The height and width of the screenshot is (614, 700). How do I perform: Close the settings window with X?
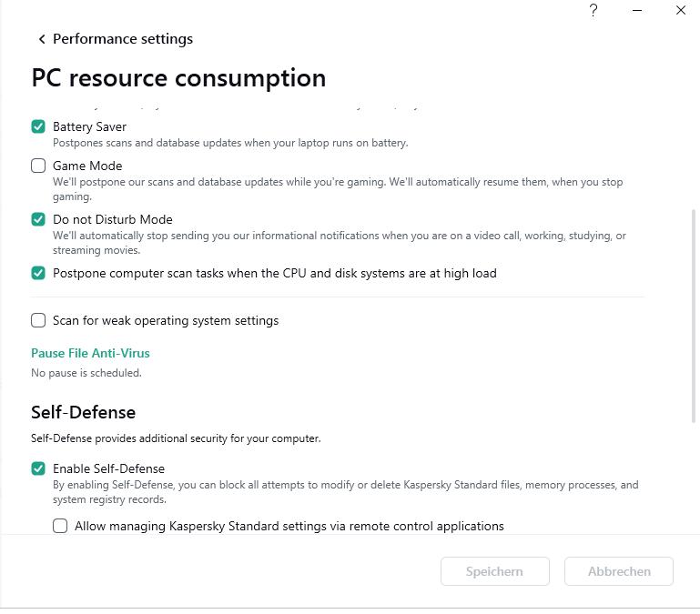(x=680, y=11)
